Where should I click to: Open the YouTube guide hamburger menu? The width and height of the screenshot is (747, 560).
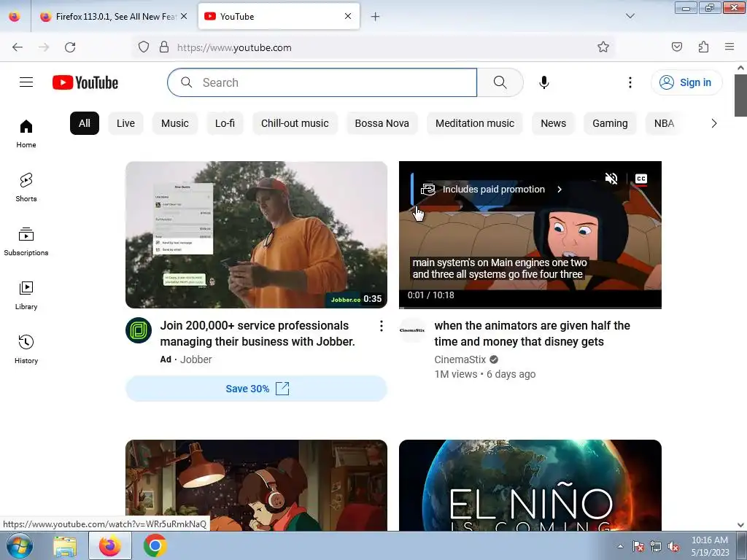click(26, 82)
